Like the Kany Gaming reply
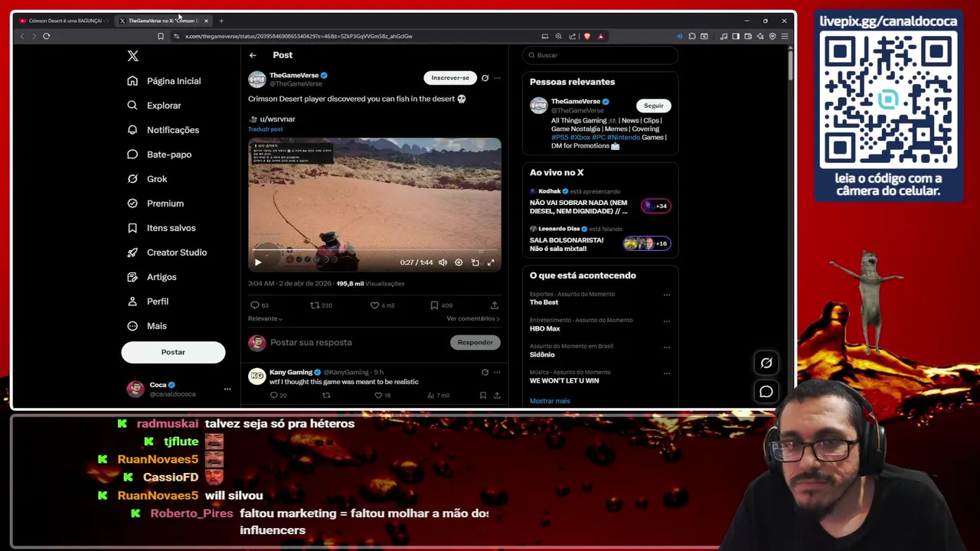Image resolution: width=980 pixels, height=551 pixels. (382, 396)
